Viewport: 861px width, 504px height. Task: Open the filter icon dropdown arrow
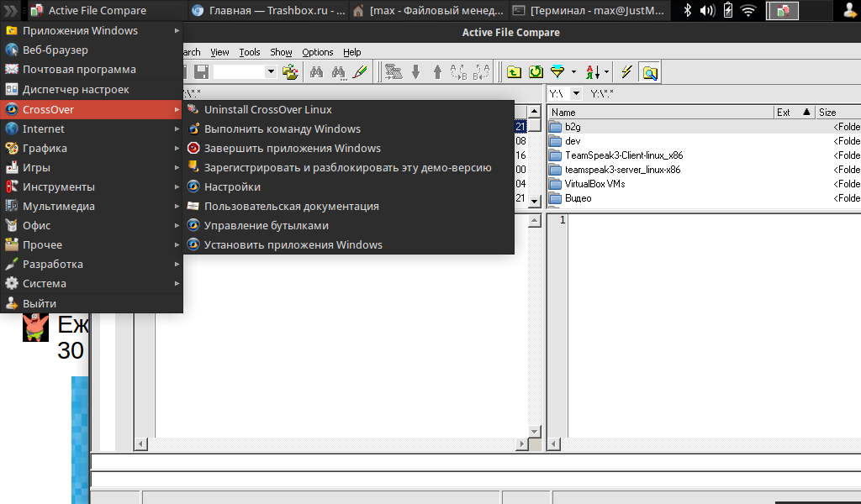[573, 72]
